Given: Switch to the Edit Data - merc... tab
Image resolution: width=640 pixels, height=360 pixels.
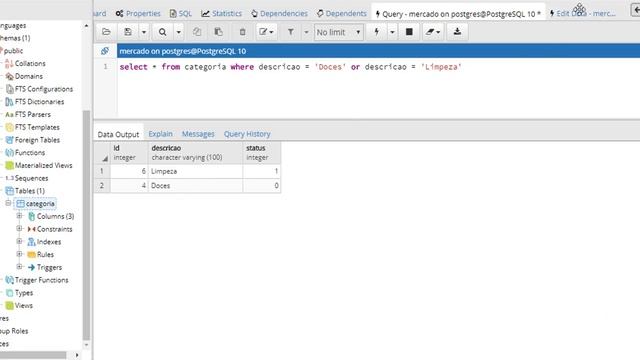Looking at the screenshot, I should [x=582, y=13].
